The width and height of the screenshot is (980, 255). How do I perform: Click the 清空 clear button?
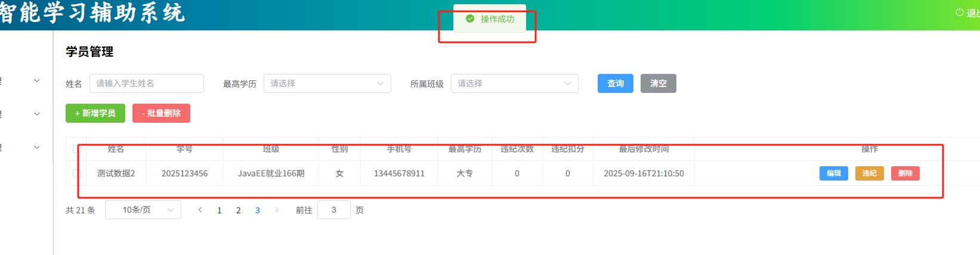(658, 83)
